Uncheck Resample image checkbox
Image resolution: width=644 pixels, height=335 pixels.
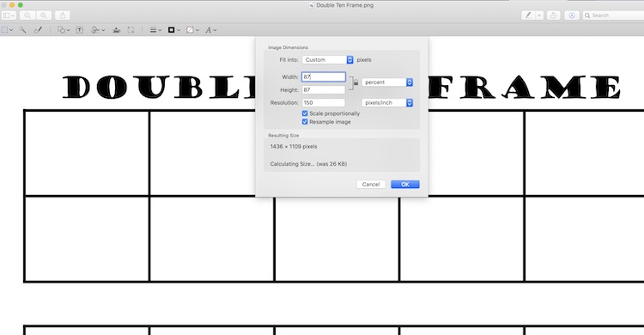click(305, 122)
